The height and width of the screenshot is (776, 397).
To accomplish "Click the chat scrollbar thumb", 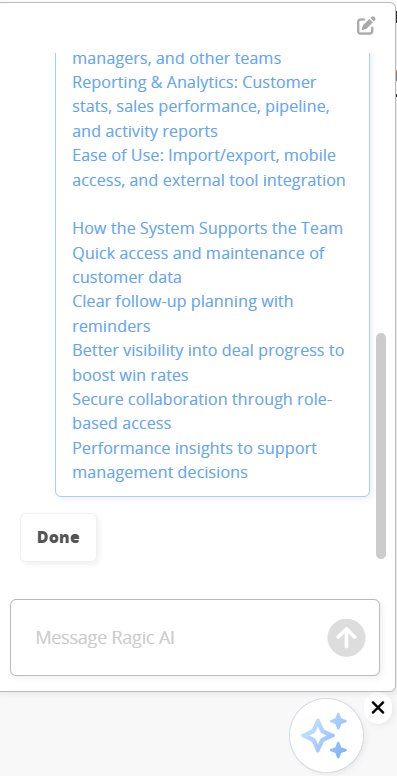I will (x=381, y=446).
